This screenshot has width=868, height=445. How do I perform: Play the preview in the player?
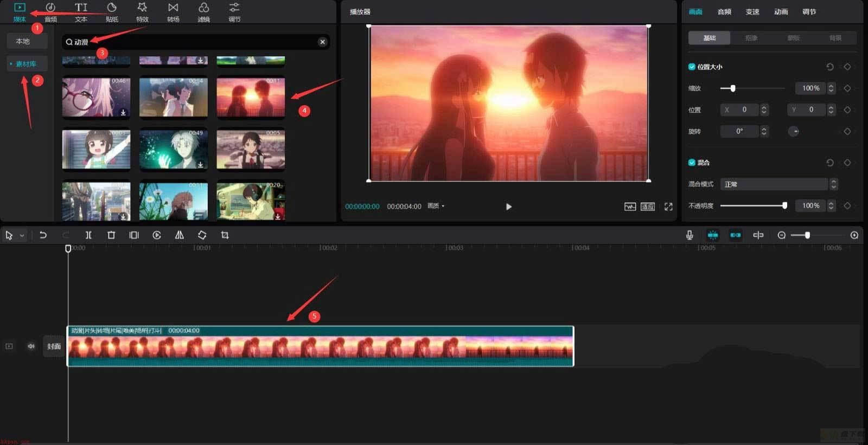pos(508,207)
